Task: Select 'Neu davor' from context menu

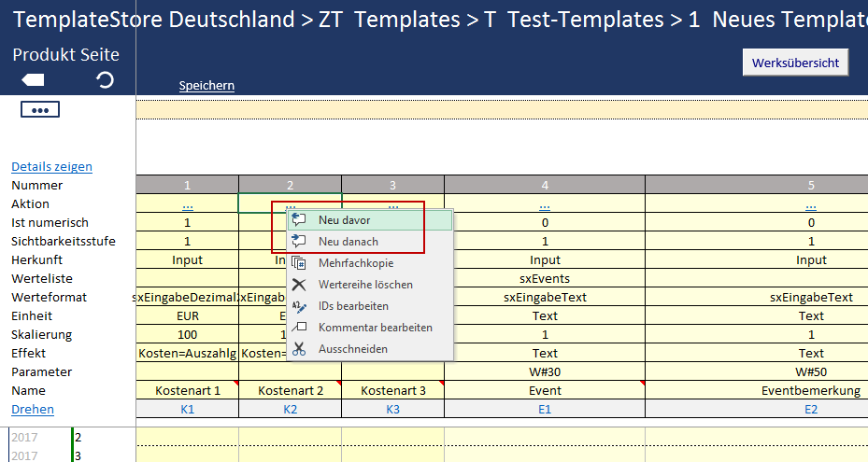Action: 344,220
